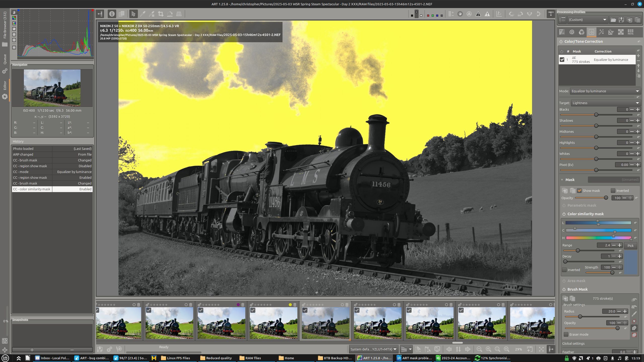Copy processing profile to clipboard
This screenshot has width=644, height=362.
629,20
